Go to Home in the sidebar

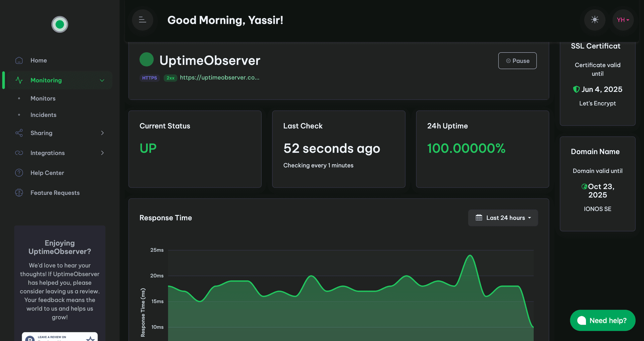click(39, 60)
